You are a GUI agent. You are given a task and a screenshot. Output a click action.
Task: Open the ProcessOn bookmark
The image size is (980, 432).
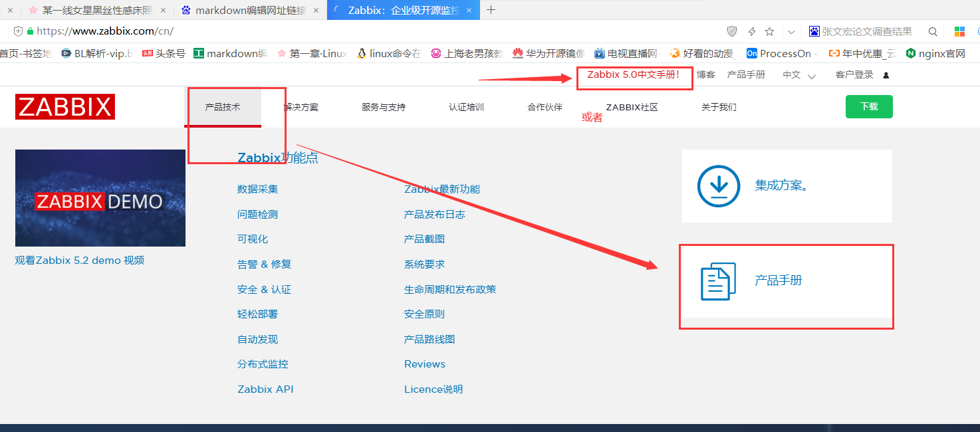coord(782,53)
